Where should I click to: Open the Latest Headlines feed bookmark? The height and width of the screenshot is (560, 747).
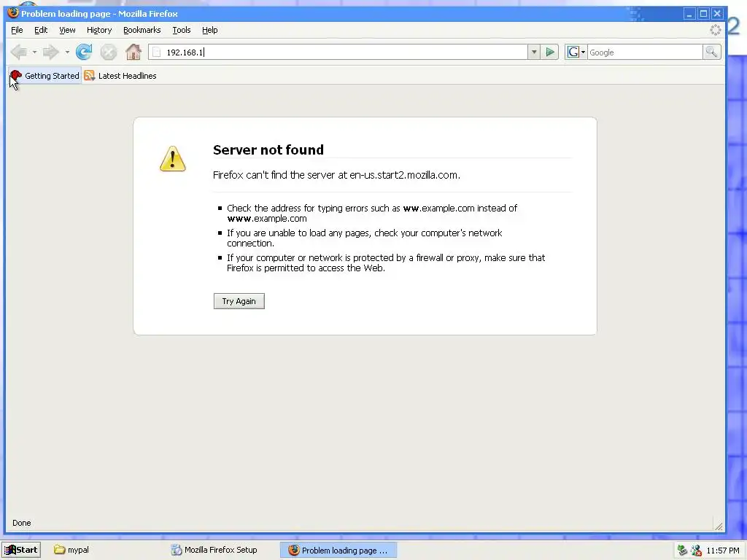click(x=120, y=76)
